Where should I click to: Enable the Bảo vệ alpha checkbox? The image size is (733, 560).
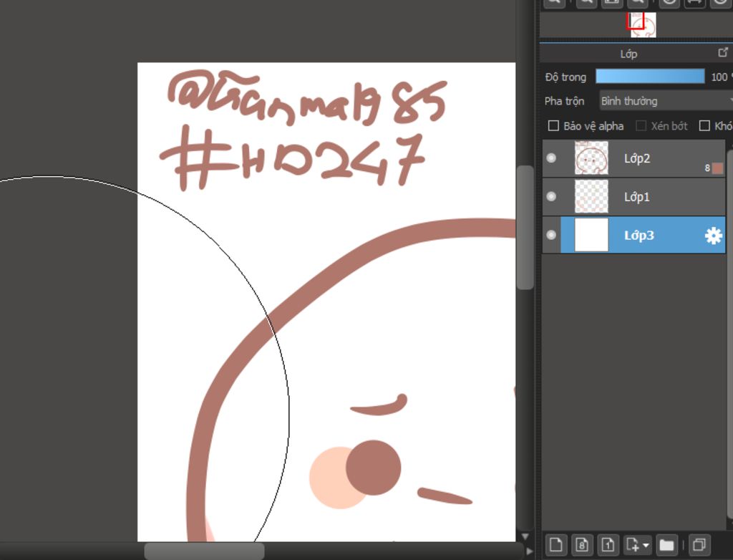point(553,126)
